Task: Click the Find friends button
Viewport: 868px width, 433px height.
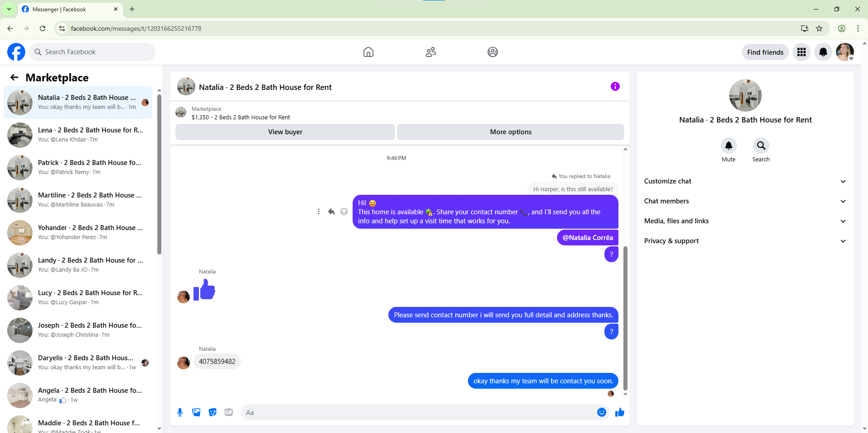Action: pos(765,52)
